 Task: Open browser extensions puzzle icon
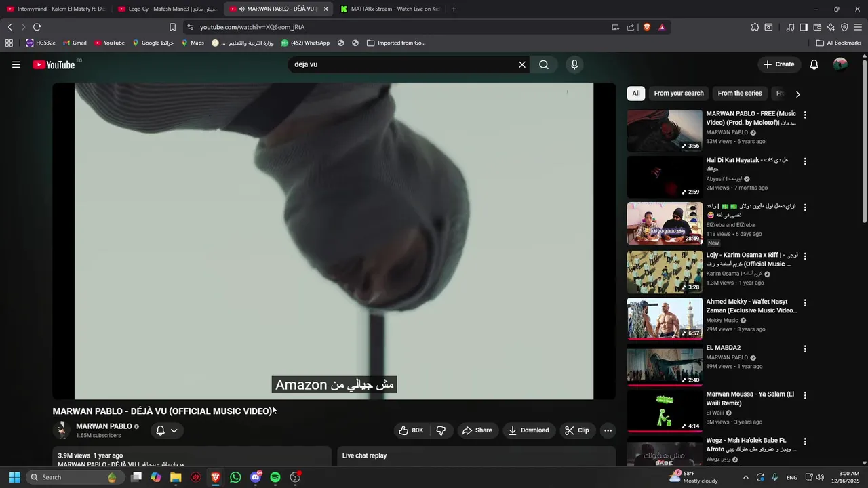[x=755, y=27]
